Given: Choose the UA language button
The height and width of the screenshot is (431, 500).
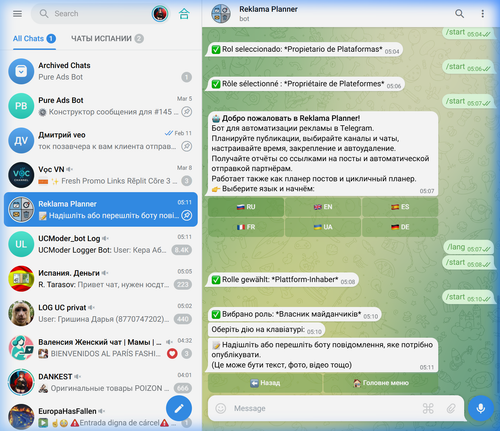Looking at the screenshot, I should click(x=323, y=227).
